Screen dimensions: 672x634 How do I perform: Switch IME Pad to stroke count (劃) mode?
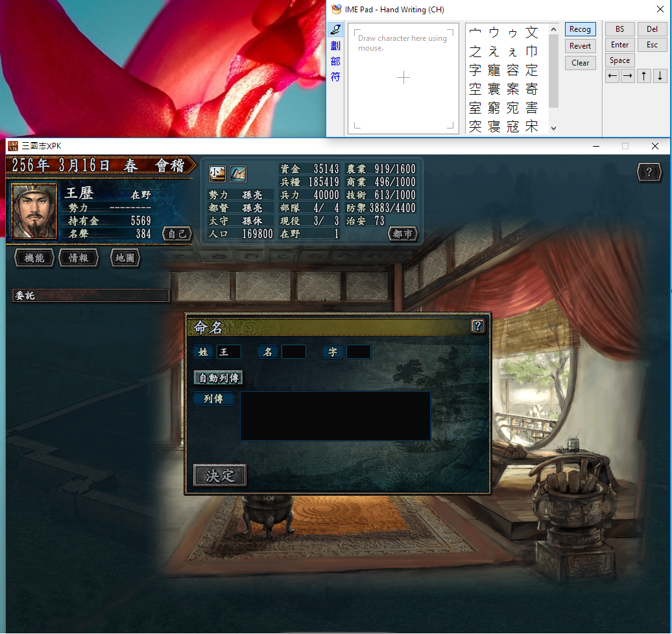coord(335,45)
